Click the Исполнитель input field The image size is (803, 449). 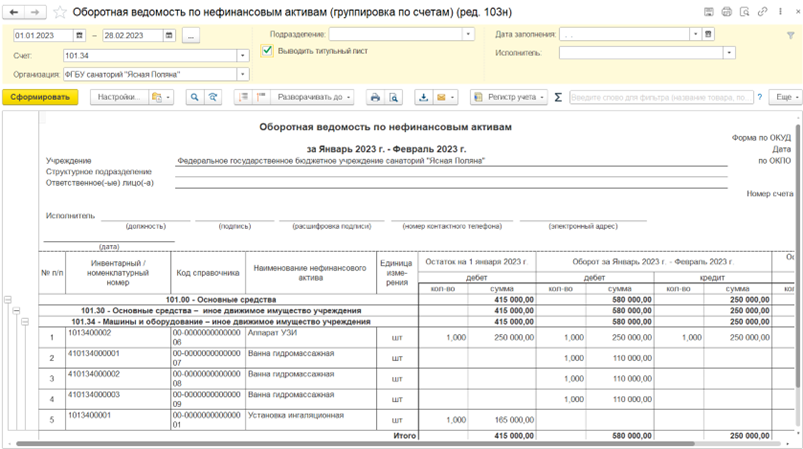641,53
